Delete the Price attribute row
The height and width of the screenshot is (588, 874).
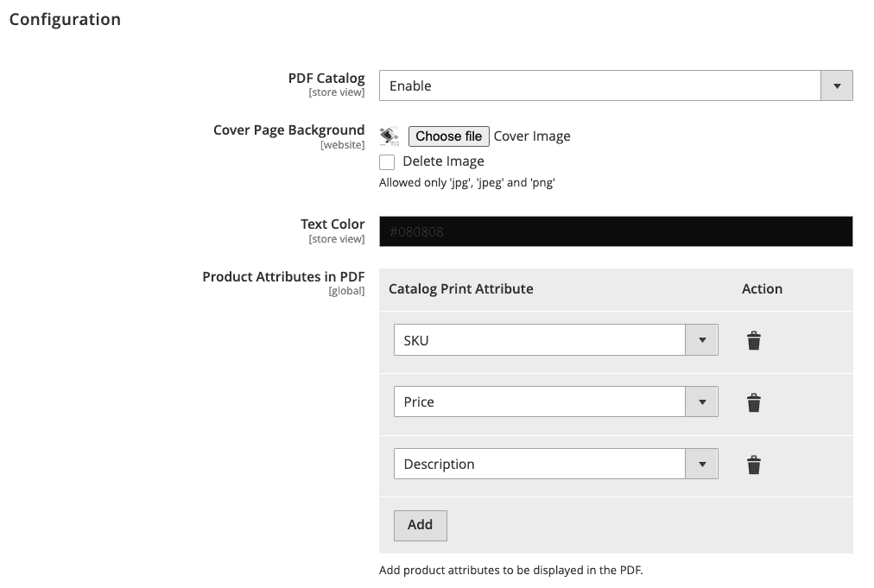point(754,402)
